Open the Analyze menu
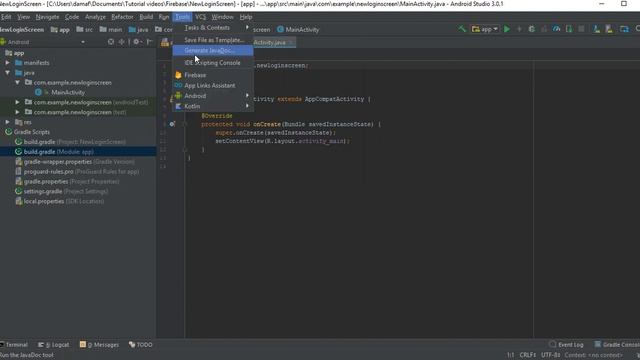Screen dimensions: 640x360 [x=95, y=17]
